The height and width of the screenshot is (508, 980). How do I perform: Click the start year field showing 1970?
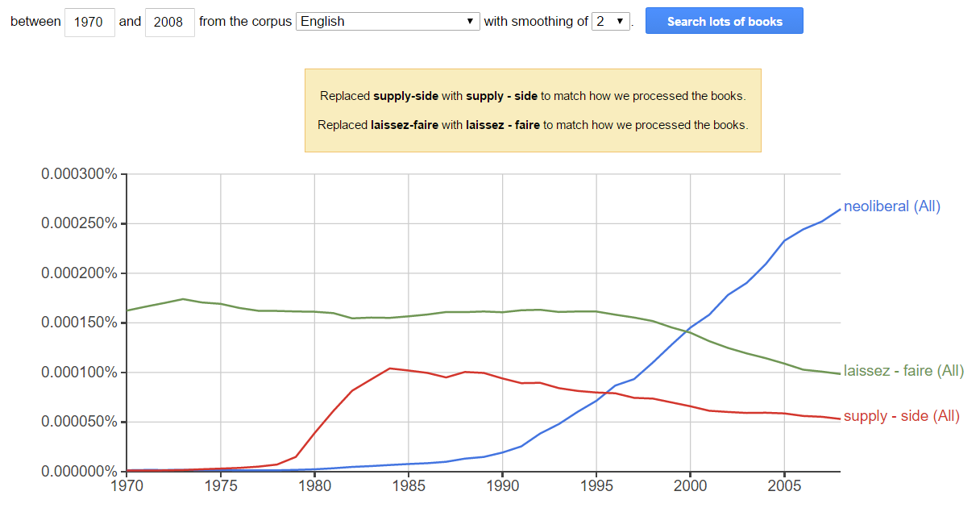pyautogui.click(x=89, y=22)
